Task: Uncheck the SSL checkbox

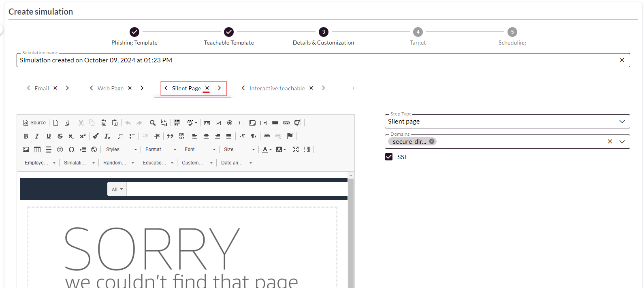Action: tap(389, 157)
